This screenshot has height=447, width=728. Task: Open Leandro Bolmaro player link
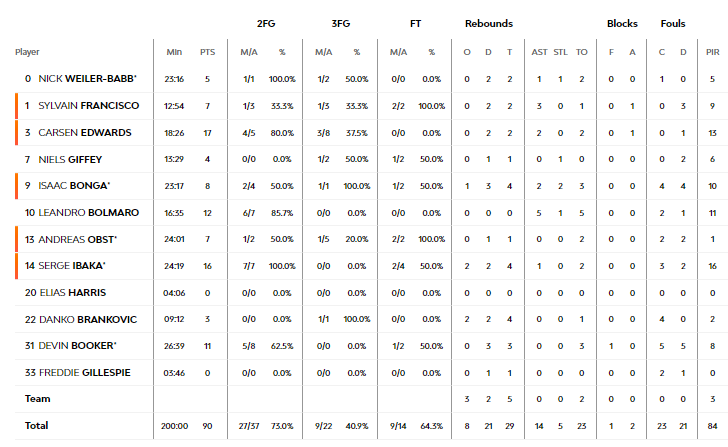(89, 213)
